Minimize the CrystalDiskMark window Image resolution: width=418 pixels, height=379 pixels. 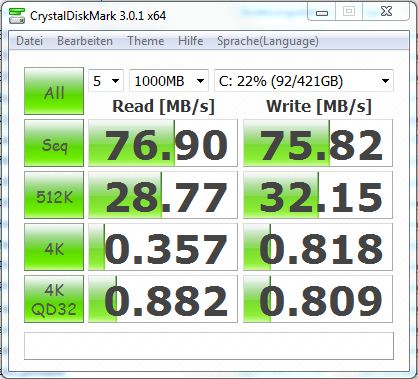[322, 12]
